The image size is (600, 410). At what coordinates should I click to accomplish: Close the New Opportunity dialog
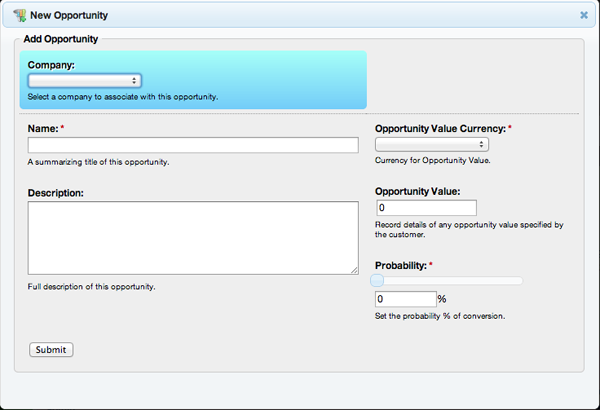coord(584,15)
